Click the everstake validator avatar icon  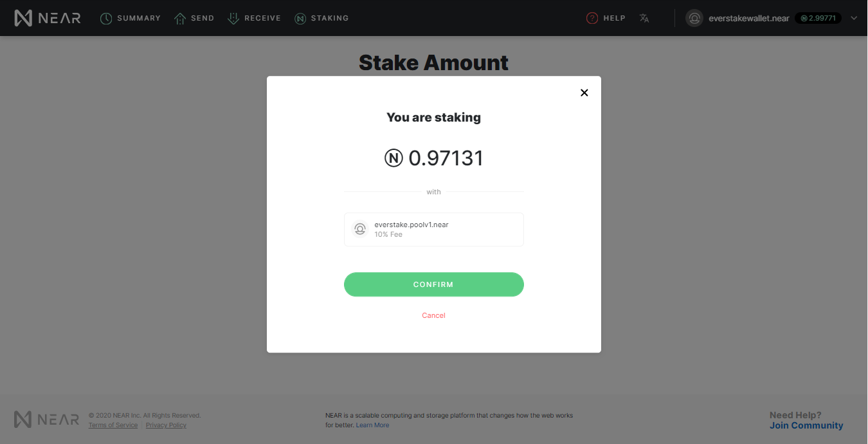[x=360, y=229]
